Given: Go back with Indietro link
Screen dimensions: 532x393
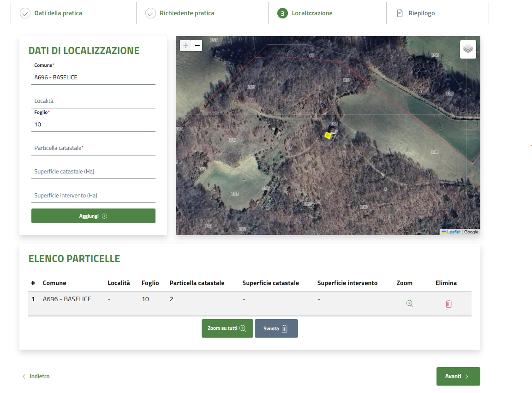Looking at the screenshot, I should tap(36, 376).
